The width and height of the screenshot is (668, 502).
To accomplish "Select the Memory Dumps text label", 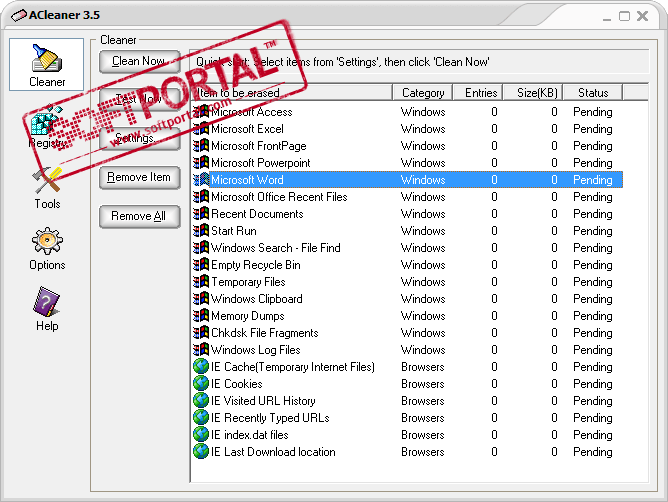I will (248, 316).
